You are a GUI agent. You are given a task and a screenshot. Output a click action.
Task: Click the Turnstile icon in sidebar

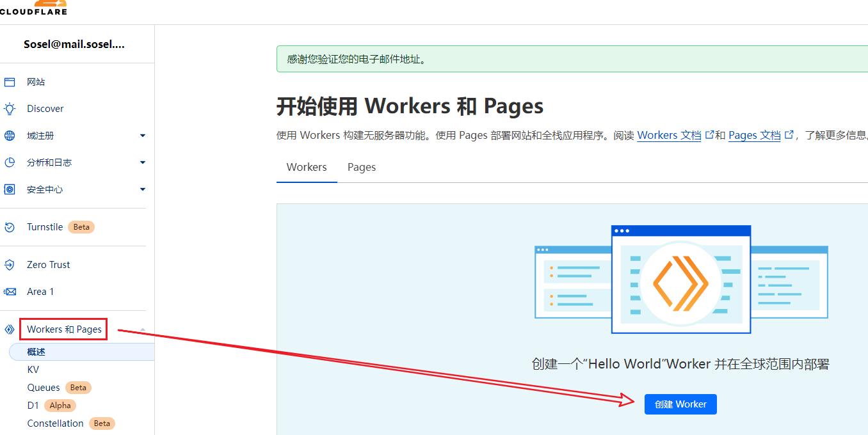10,227
